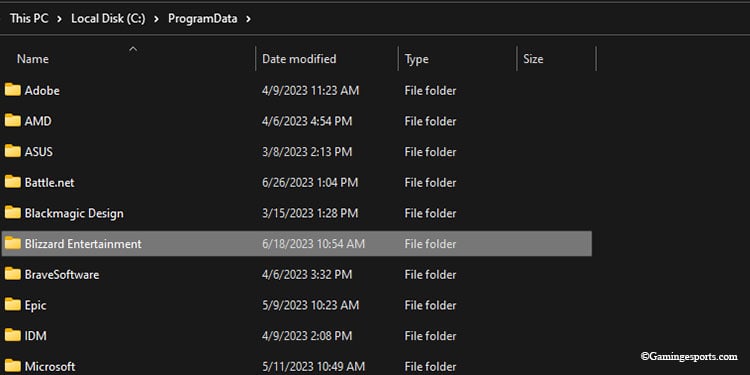The height and width of the screenshot is (375, 750).
Task: Select the Microsoft folder icon
Action: [x=13, y=366]
